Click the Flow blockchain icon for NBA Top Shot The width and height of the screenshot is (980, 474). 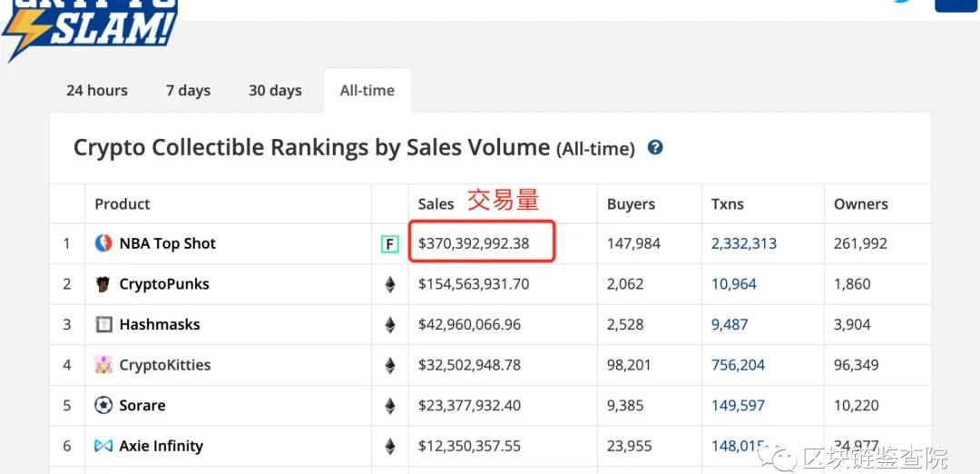[390, 244]
